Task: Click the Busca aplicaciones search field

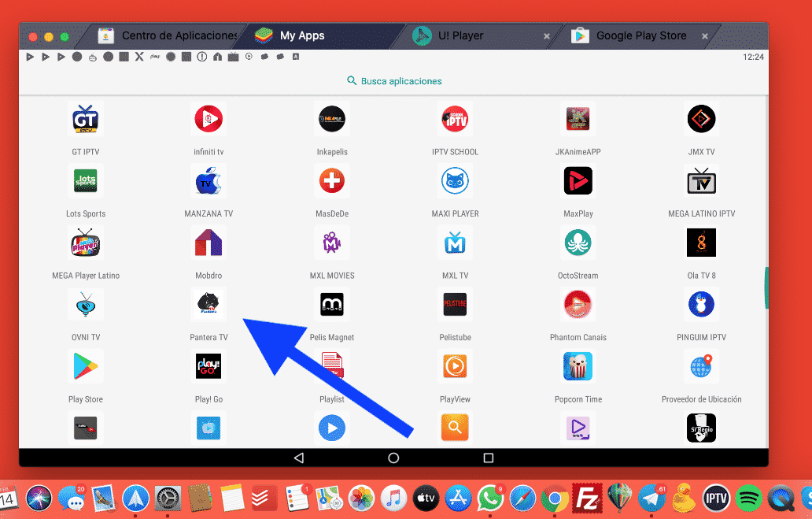Action: [393, 80]
